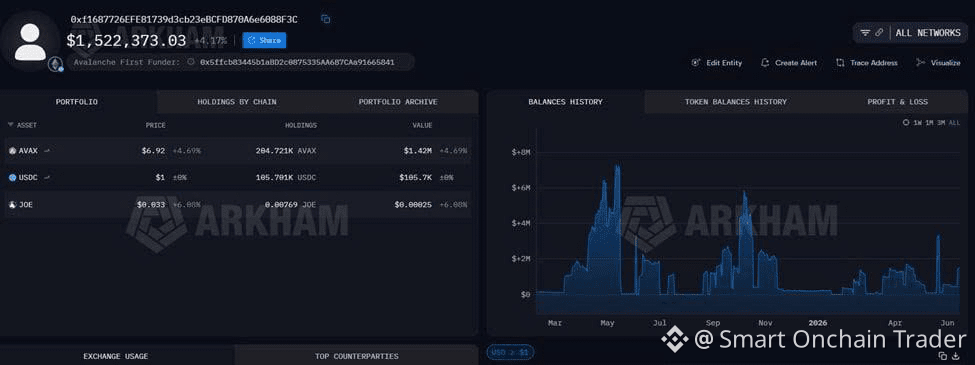Set chart range to 1M

coord(930,123)
